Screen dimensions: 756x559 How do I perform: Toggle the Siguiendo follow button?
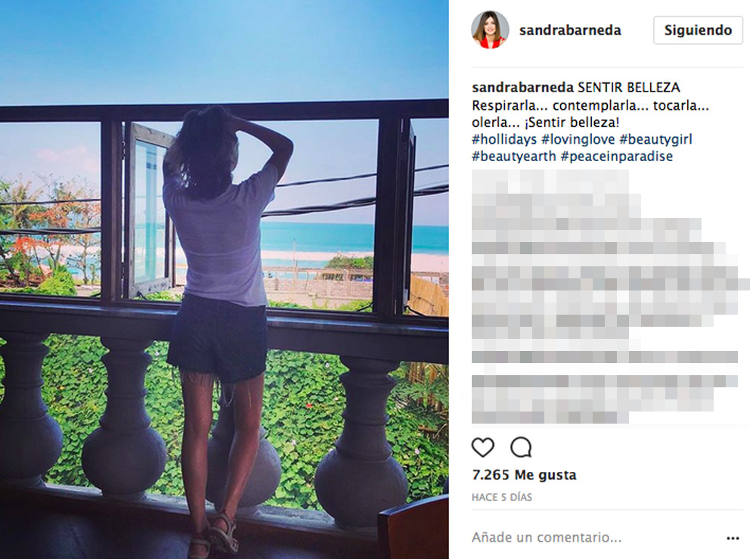point(698,30)
